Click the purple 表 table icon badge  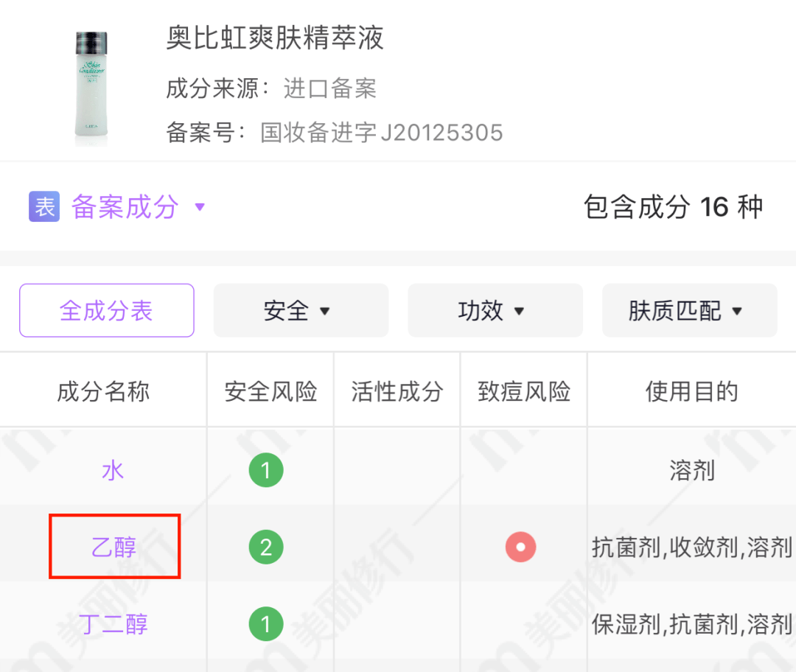pyautogui.click(x=44, y=207)
